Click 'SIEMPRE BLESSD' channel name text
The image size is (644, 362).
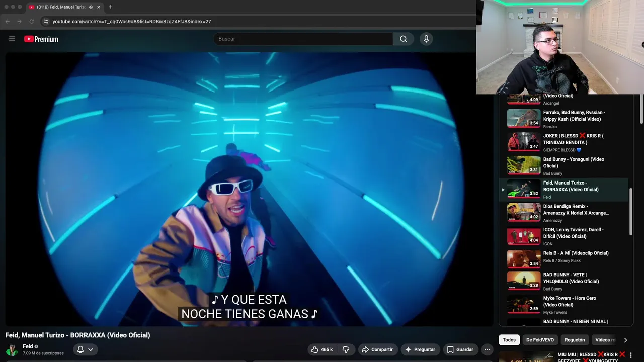tap(562, 150)
